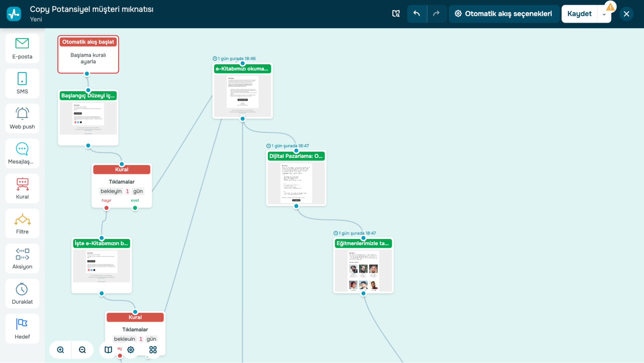Select the Filtre element icon
The image size is (644, 363).
(22, 220)
